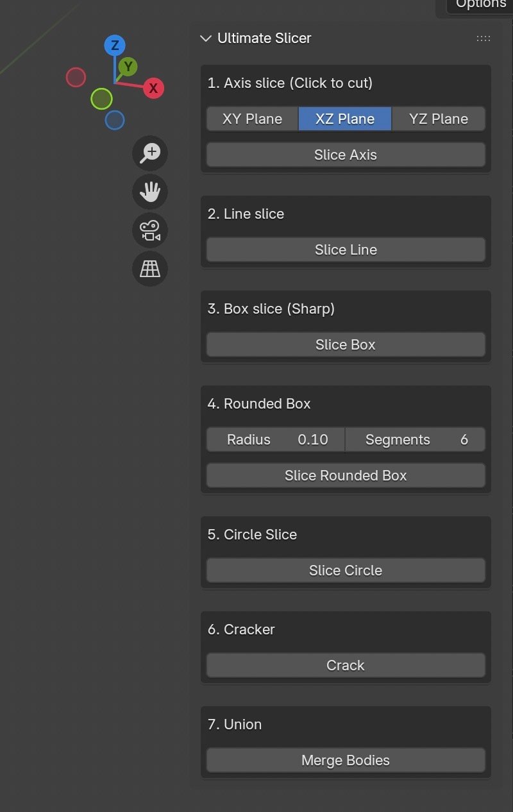Click the Segments value field

tap(416, 439)
